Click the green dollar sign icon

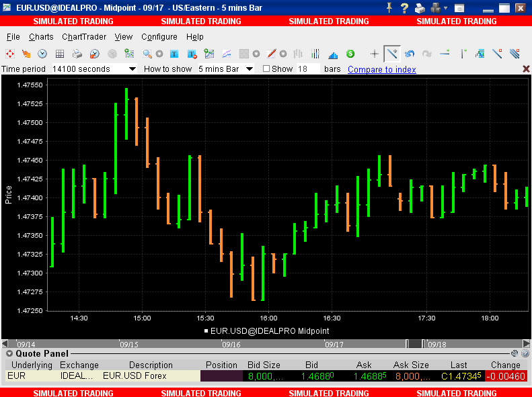tap(350, 54)
